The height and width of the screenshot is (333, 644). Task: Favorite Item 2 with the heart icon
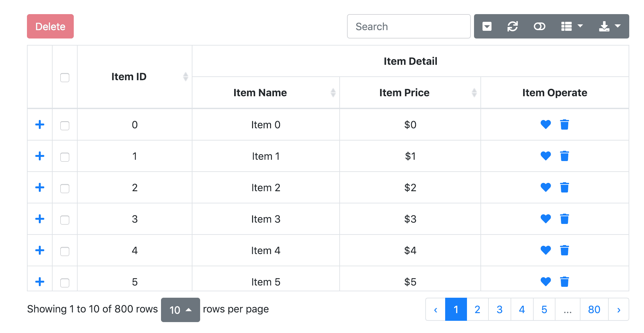pyautogui.click(x=546, y=187)
